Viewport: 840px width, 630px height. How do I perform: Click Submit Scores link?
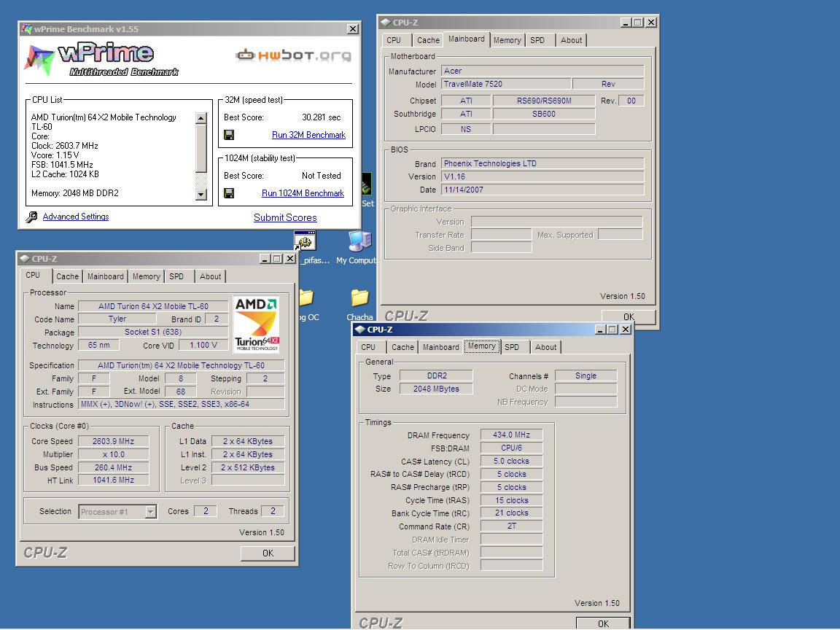285,217
